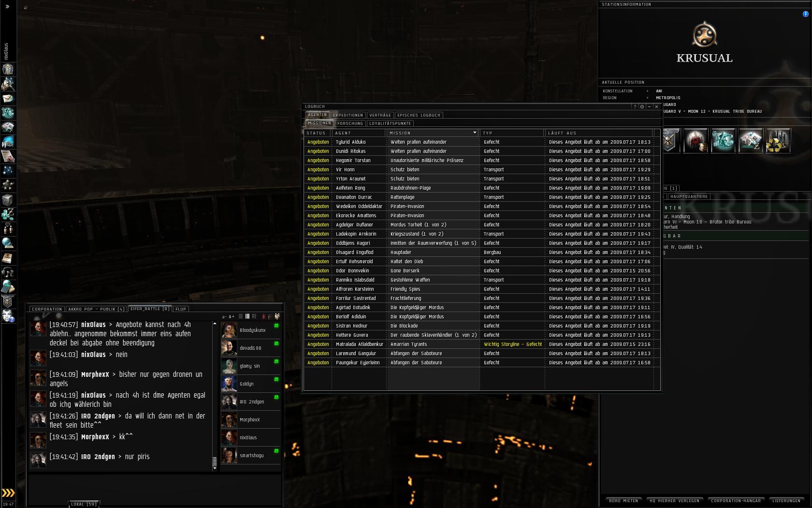This screenshot has width=812, height=508.
Task: Click the chat scrollbar down arrow
Action: point(215,468)
